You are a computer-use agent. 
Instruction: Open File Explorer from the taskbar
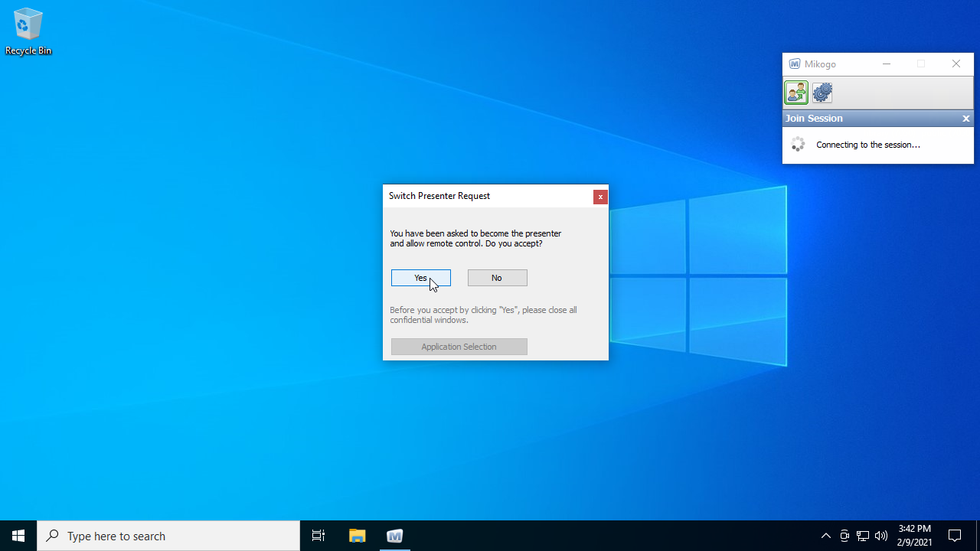tap(357, 536)
